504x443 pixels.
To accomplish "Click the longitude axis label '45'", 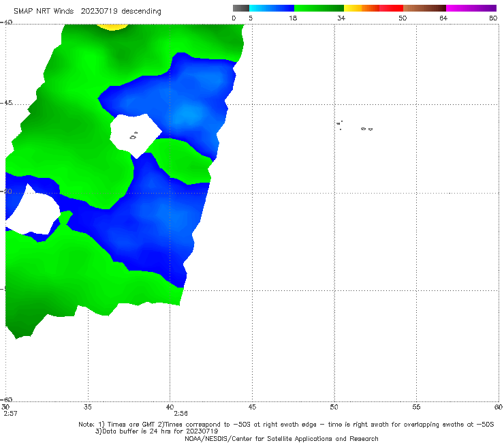I will [x=252, y=407].
